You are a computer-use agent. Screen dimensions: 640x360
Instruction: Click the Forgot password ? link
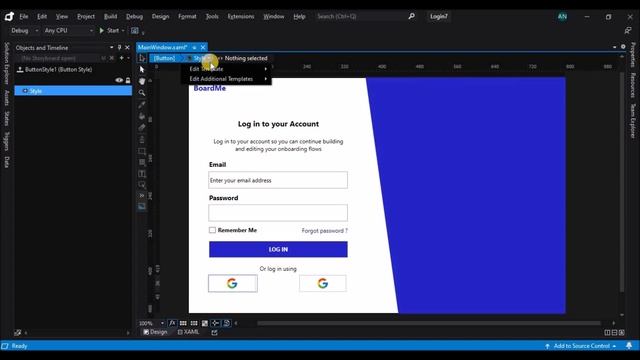(324, 231)
